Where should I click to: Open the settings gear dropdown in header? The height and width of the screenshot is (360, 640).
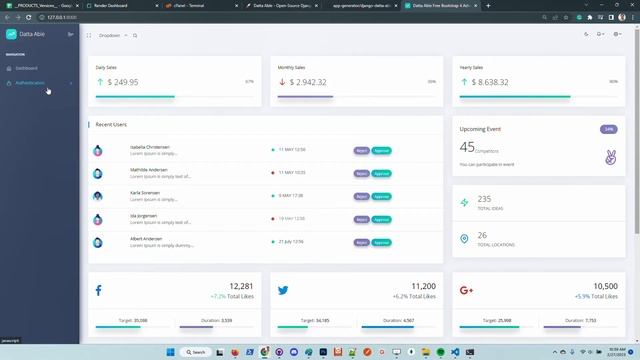pyautogui.click(x=617, y=34)
